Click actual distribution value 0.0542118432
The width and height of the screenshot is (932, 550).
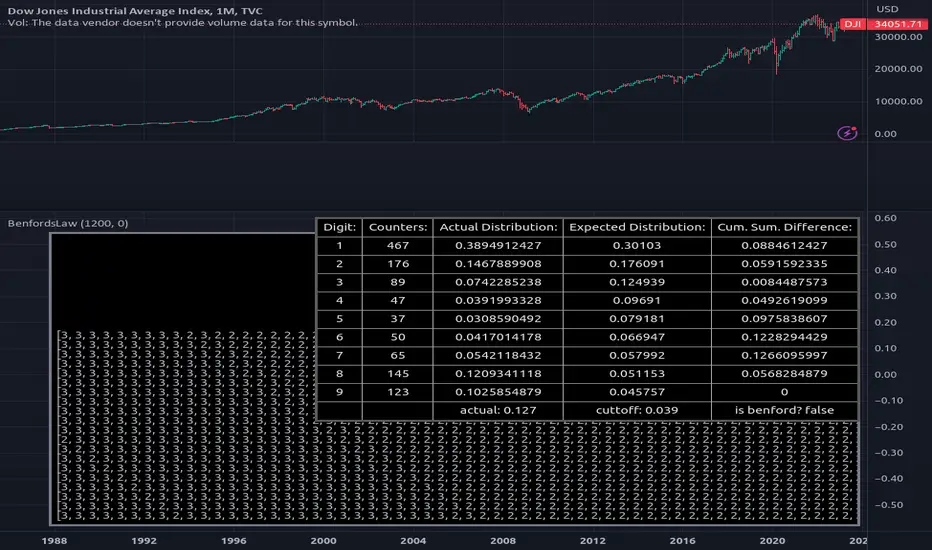498,356
